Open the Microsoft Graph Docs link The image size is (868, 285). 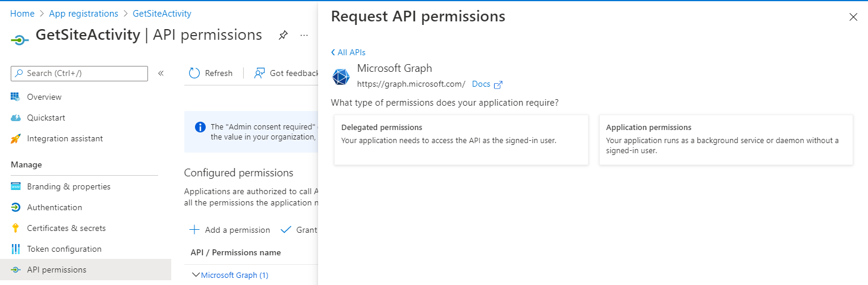(x=481, y=84)
